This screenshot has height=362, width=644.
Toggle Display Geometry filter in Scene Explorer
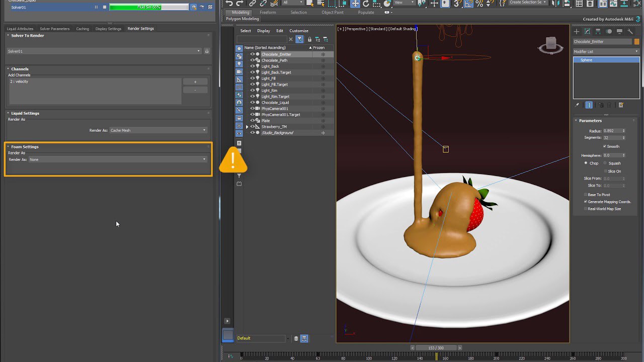click(x=239, y=49)
